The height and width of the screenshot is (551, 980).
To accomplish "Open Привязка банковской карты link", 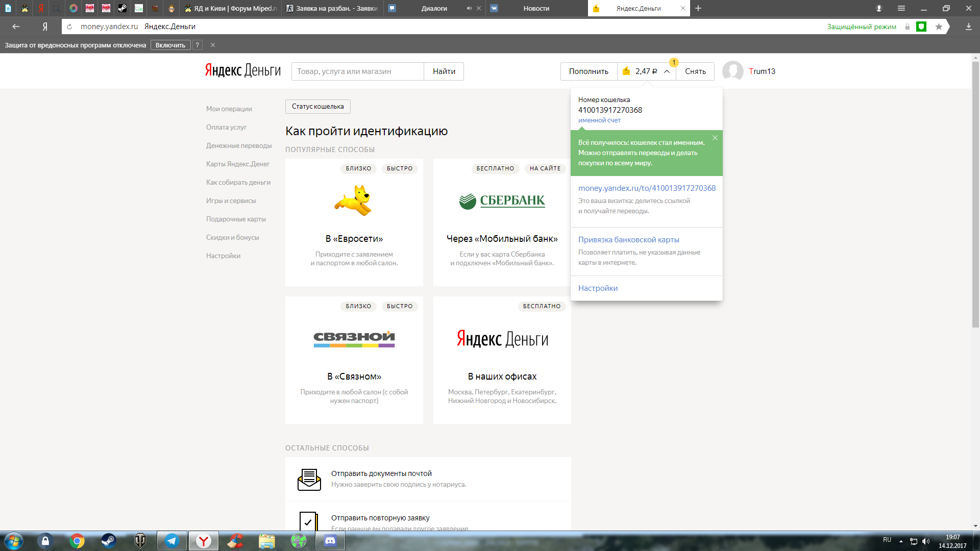I will [628, 239].
